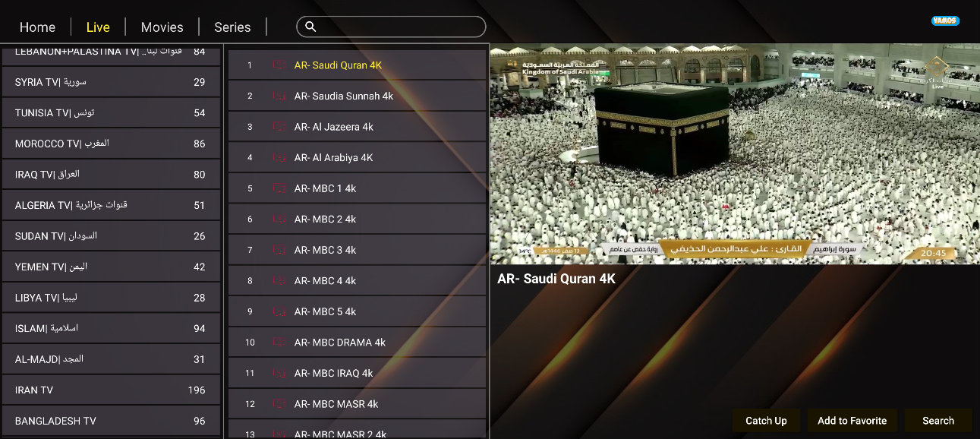Open the YEMEN TV category
Image resolution: width=980 pixels, height=439 pixels.
110,267
